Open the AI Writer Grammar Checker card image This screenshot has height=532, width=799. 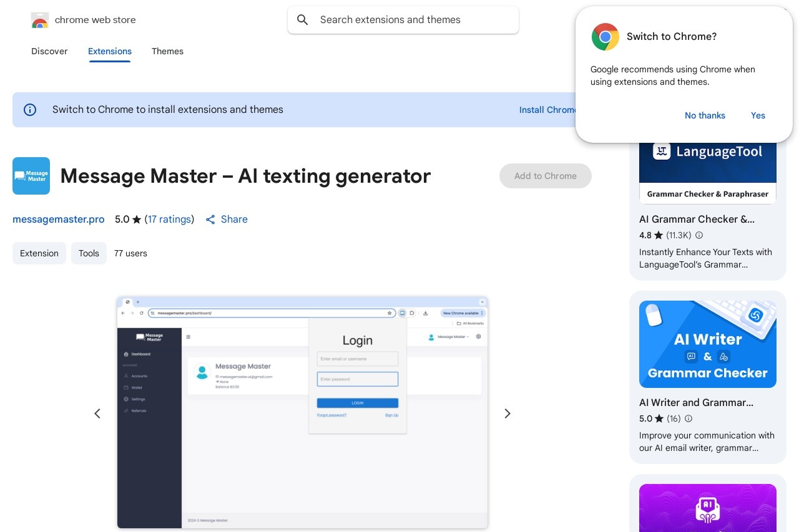coord(708,344)
